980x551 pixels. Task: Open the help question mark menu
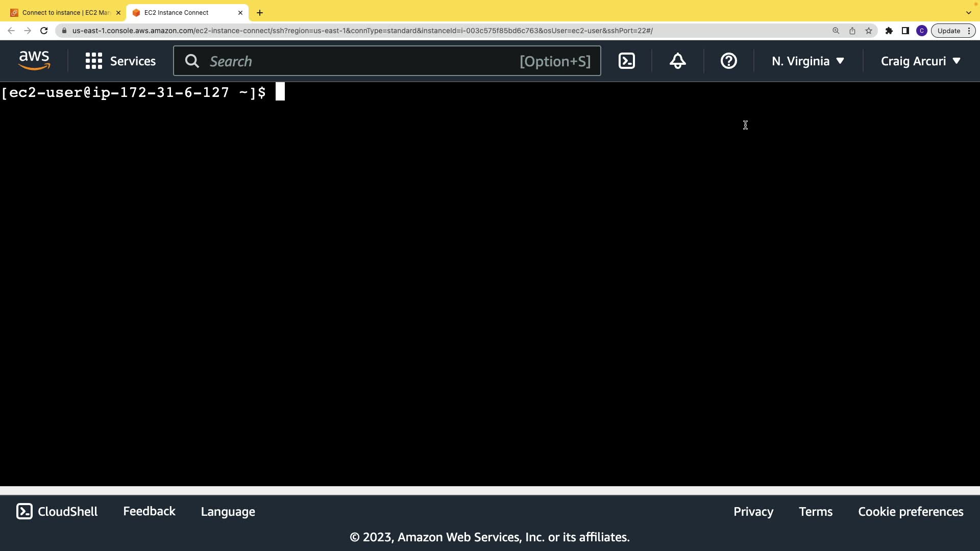pos(728,61)
